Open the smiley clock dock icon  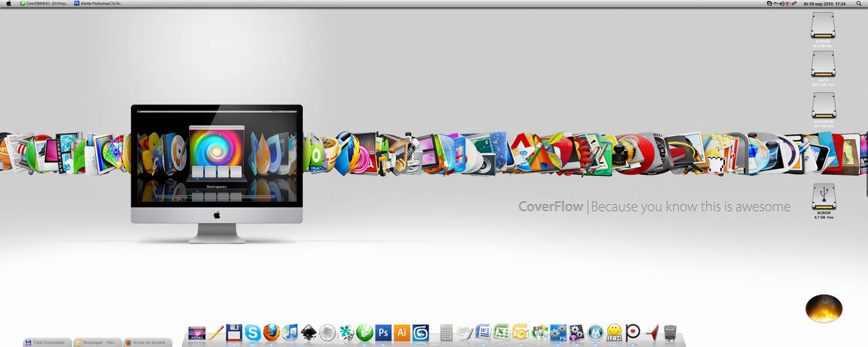click(x=614, y=333)
